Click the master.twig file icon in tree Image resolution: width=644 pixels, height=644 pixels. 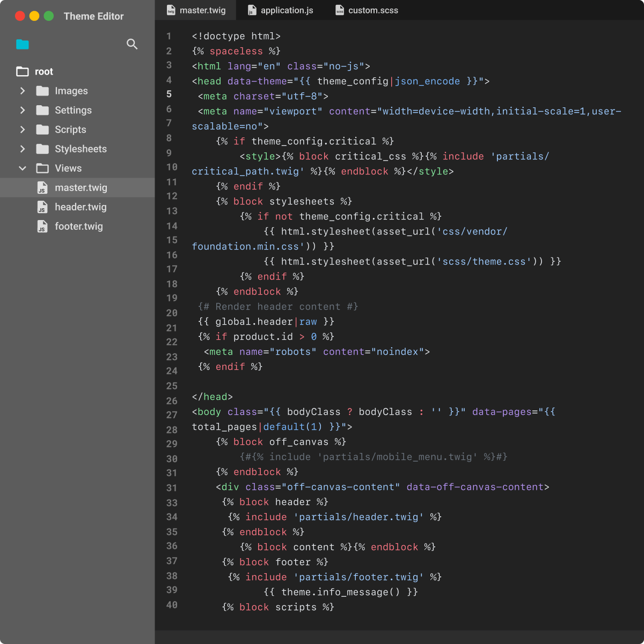(42, 188)
